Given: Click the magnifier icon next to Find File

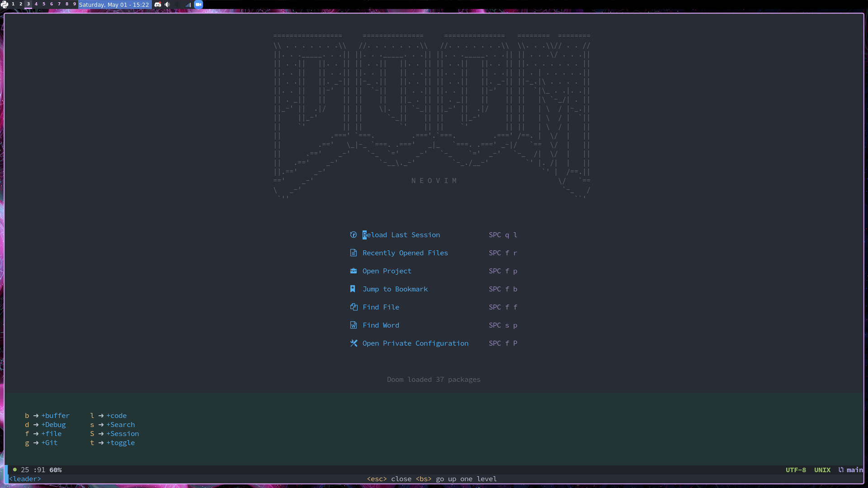Looking at the screenshot, I should click(x=354, y=307).
